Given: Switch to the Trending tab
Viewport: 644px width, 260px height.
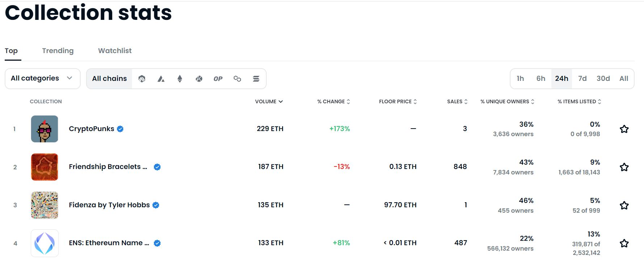Looking at the screenshot, I should click(x=58, y=51).
